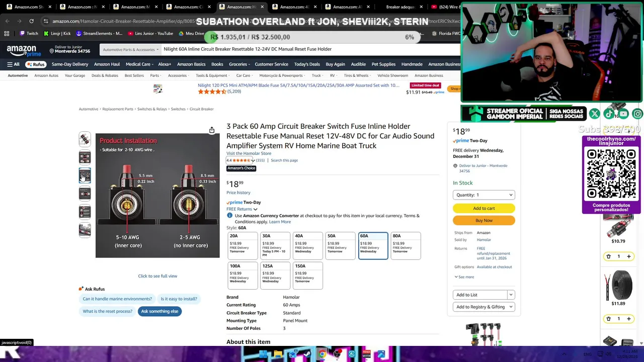The height and width of the screenshot is (362, 644).
Task: Open the Twitch bookmark
Action: (x=29, y=34)
